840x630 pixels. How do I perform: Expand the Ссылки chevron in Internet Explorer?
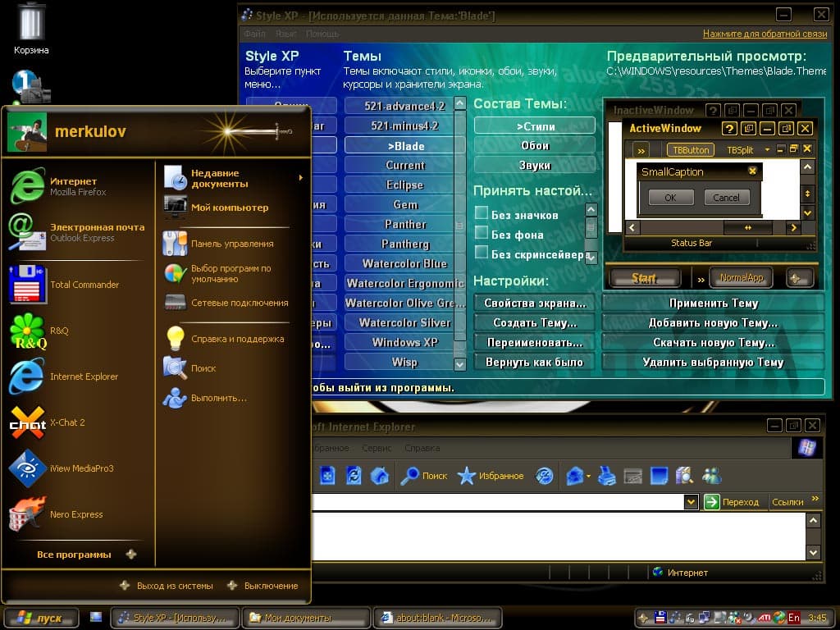coord(815,499)
